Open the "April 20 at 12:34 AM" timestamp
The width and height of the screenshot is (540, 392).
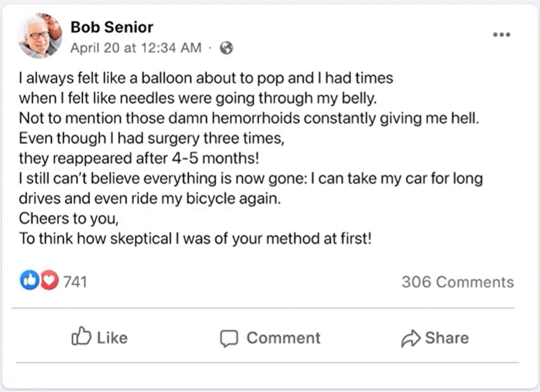(x=135, y=48)
